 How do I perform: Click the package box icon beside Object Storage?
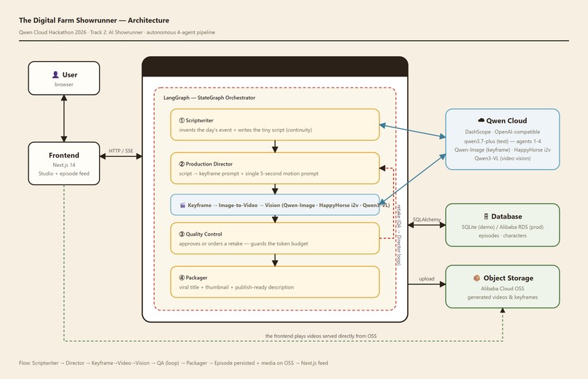[x=476, y=278]
